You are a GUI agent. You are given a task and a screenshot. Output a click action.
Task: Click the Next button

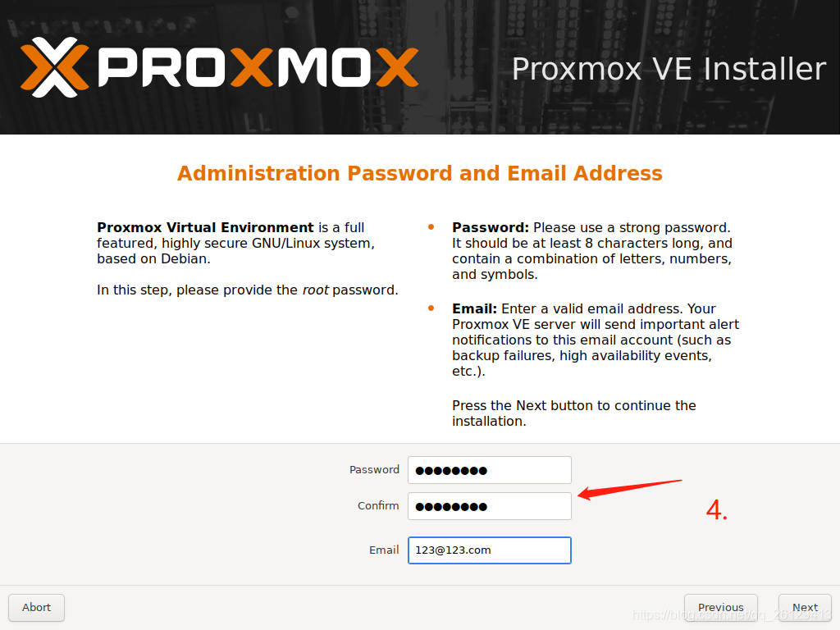[x=805, y=608]
